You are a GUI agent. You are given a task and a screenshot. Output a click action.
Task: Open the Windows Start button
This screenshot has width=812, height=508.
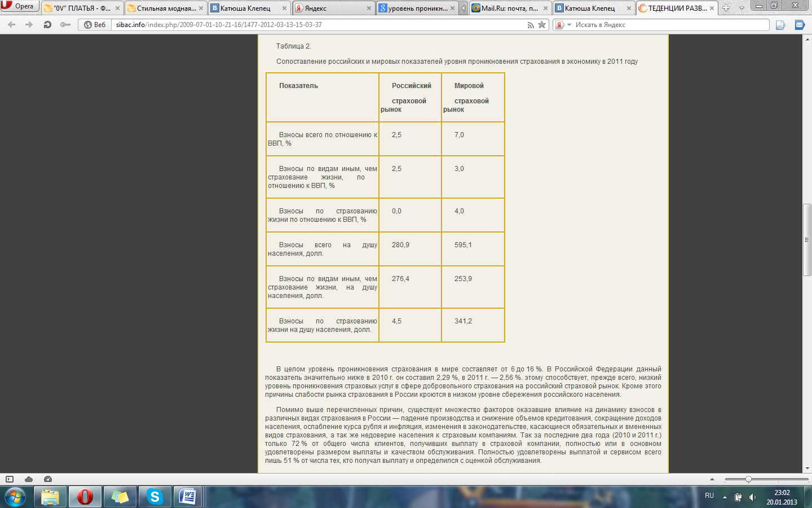point(15,497)
